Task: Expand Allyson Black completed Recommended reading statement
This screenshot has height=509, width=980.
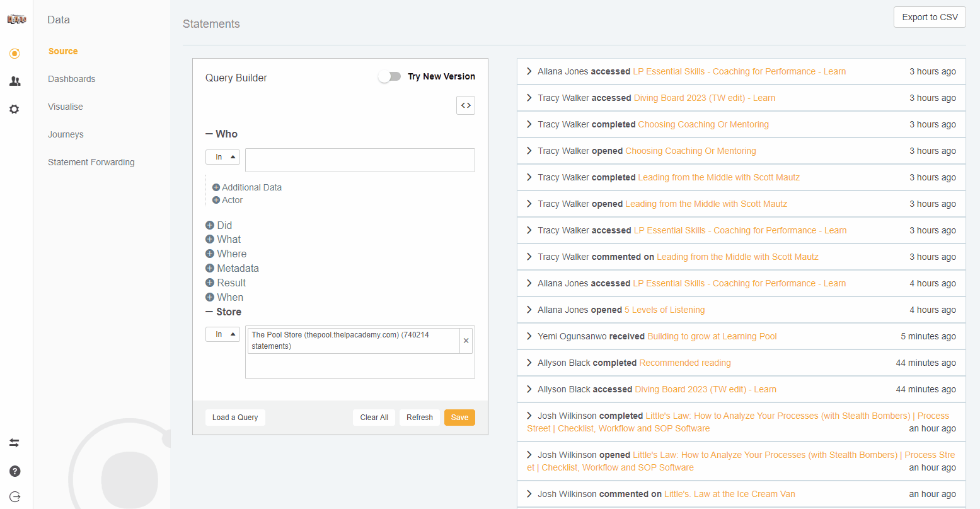Action: (529, 363)
